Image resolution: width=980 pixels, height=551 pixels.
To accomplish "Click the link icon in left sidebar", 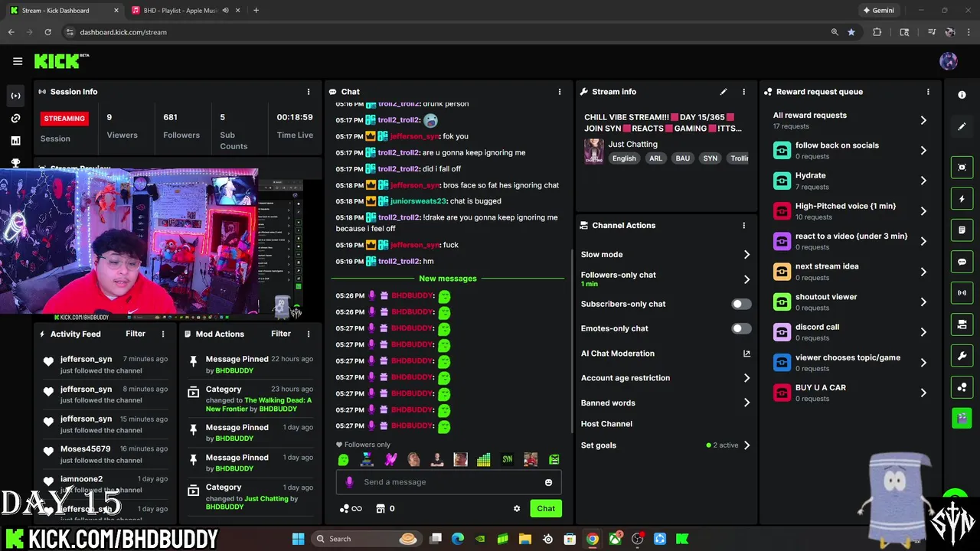I will (15, 119).
